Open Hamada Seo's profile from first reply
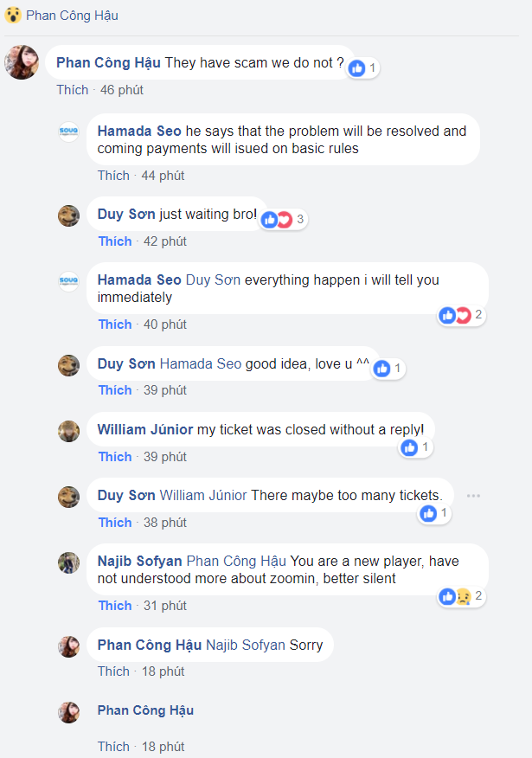The width and height of the screenshot is (532, 758). (x=139, y=131)
